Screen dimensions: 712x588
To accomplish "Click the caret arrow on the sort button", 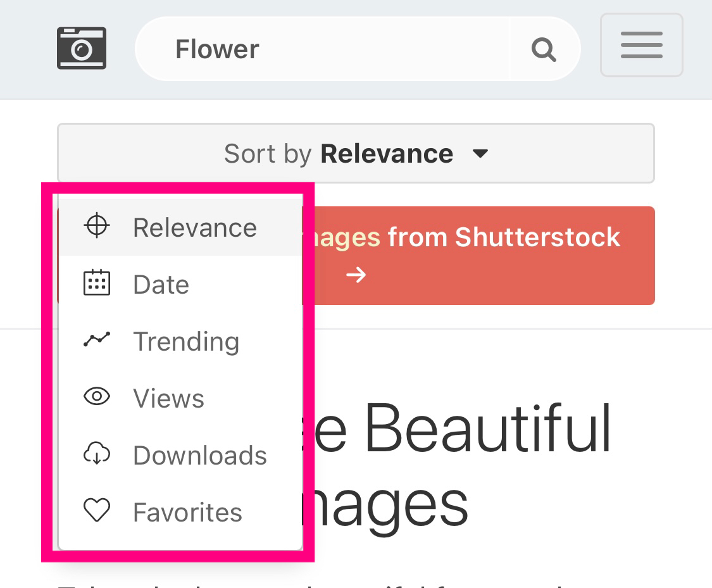I will (481, 154).
